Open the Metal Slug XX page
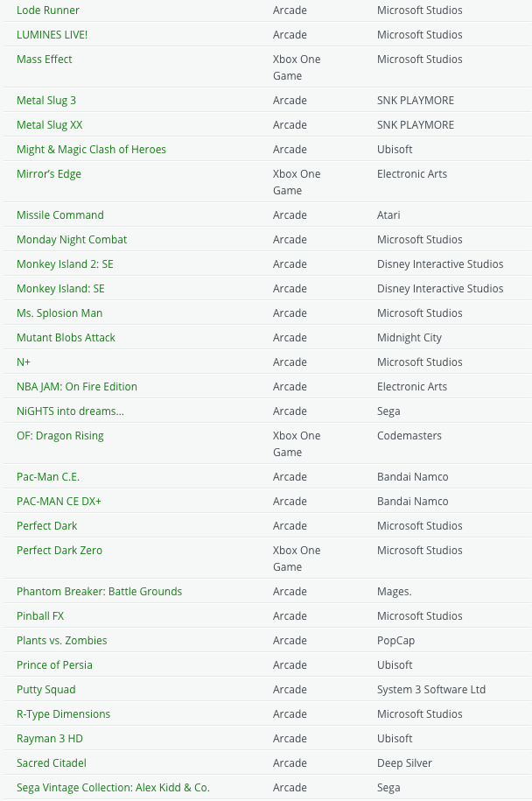This screenshot has width=532, height=801. click(x=49, y=124)
